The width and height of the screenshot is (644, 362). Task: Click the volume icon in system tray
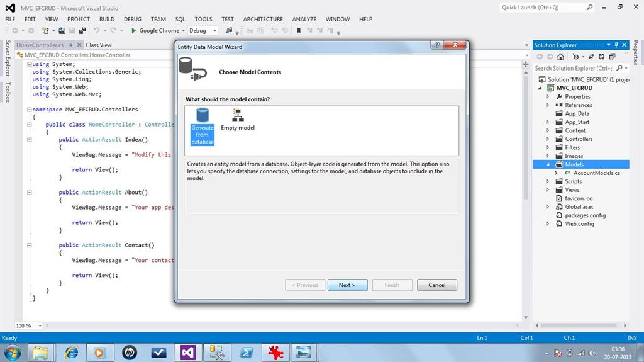[591, 353]
